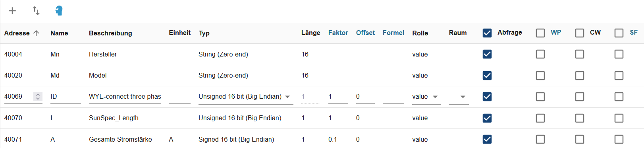Screen dimensions: 644x148
Task: Open the Typ dropdown Unsigned 16 bit
Action: pos(246,97)
